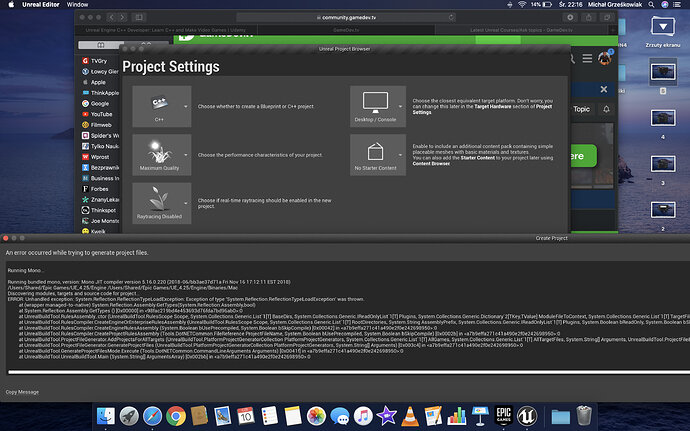Image resolution: width=690 pixels, height=431 pixels.
Task: Expand the Raytracing Disabled dropdown arrow
Action: point(186,203)
